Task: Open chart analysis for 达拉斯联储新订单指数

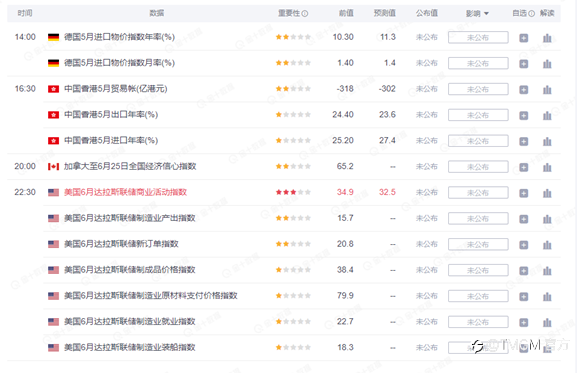Action: pos(547,245)
